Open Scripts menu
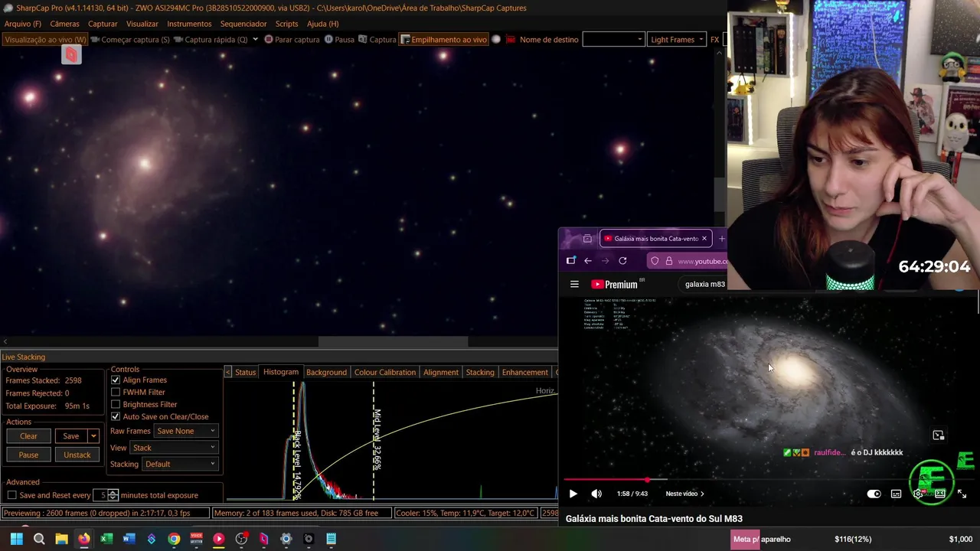 [x=286, y=24]
